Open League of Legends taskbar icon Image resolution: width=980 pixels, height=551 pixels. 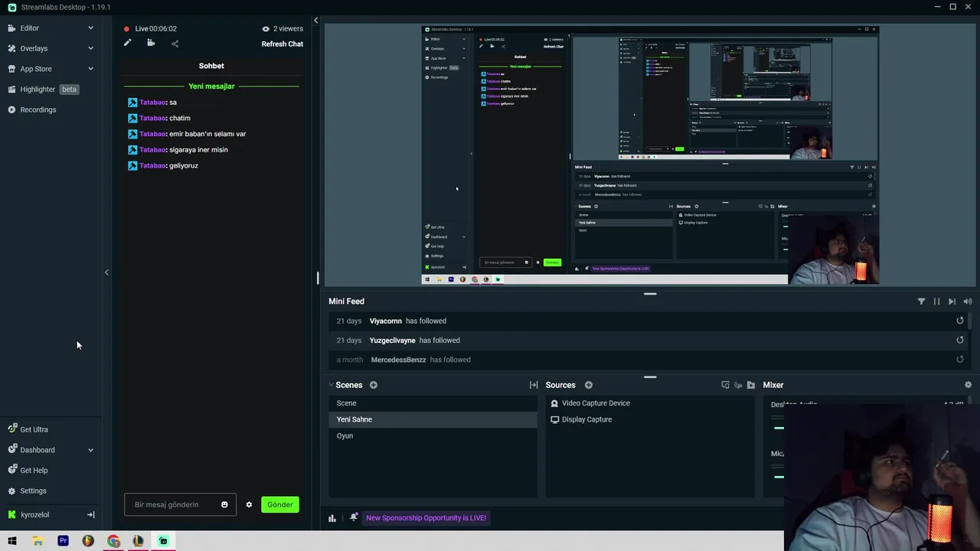pos(138,541)
